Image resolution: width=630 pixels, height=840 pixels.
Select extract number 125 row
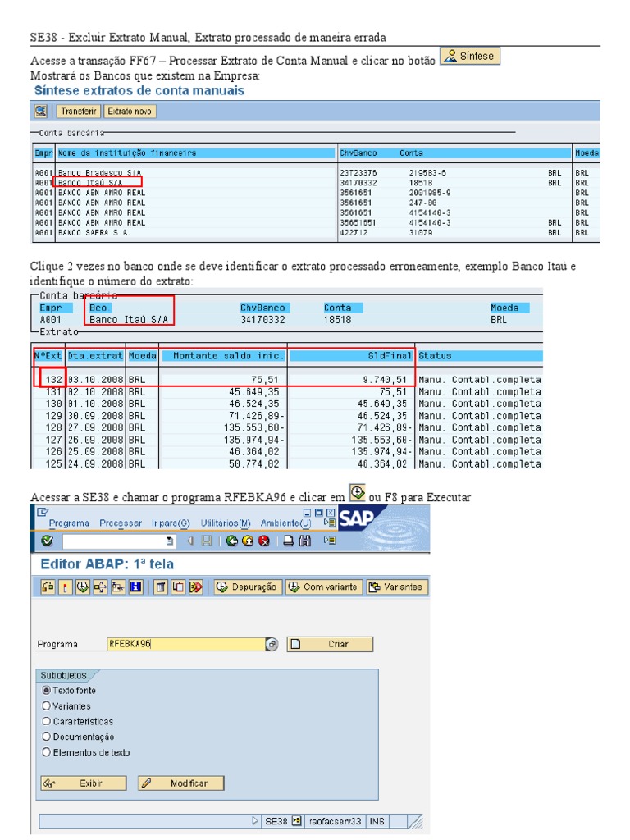286,464
